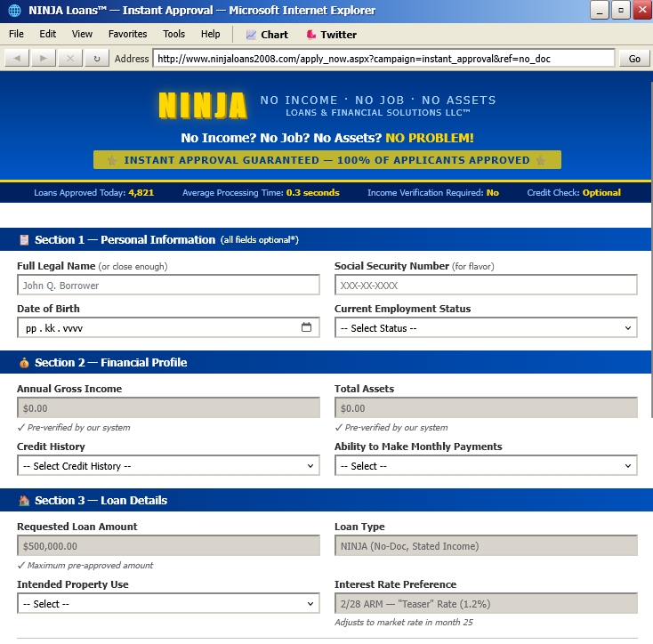Click 'Adjusts to market rate in month 25'
The height and width of the screenshot is (644, 653).
pyautogui.click(x=404, y=623)
